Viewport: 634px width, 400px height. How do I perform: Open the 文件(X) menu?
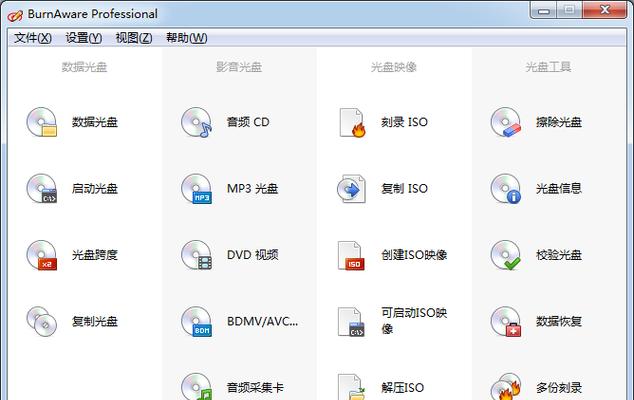click(33, 38)
